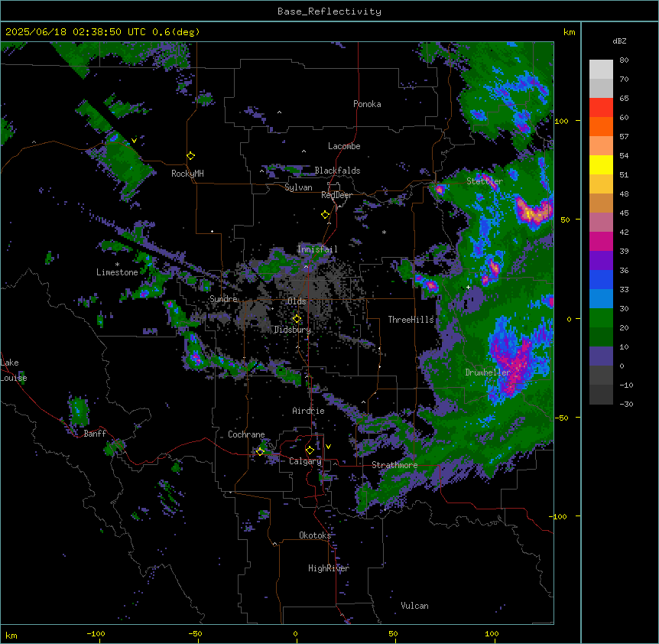
Task: Pick the red 60-65 dBZ legend swatch
Action: [601, 108]
